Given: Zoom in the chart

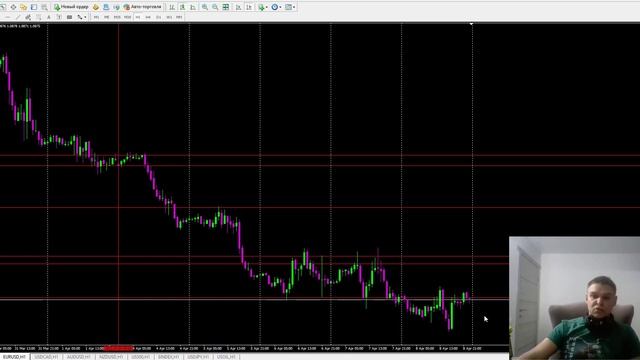Looking at the screenshot, I should click(204, 7).
